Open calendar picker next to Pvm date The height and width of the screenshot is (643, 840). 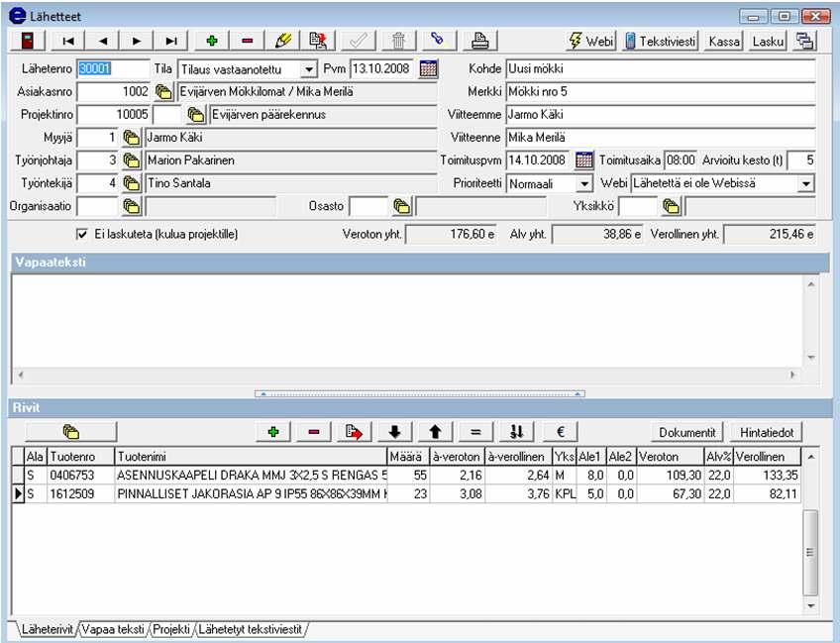pyautogui.click(x=428, y=68)
